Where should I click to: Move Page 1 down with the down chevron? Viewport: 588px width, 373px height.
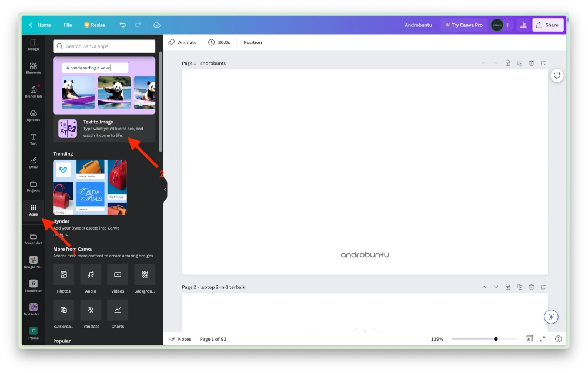pos(496,63)
